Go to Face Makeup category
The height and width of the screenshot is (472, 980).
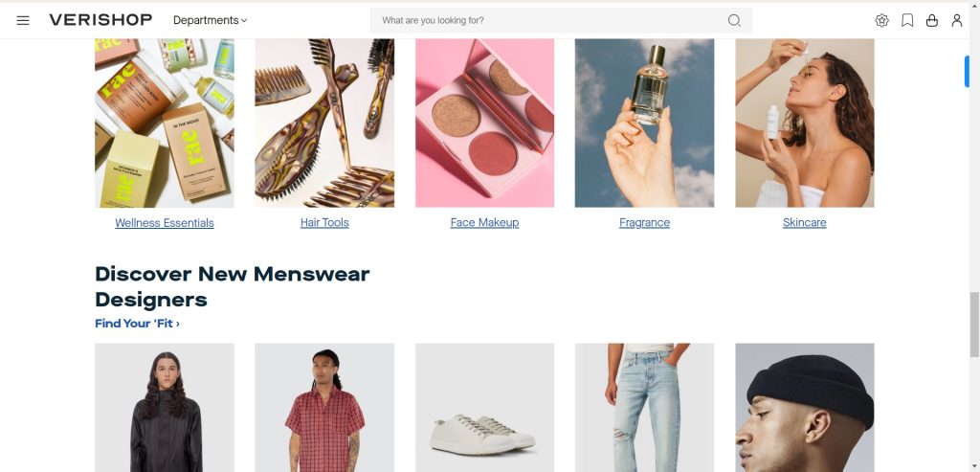tap(484, 222)
